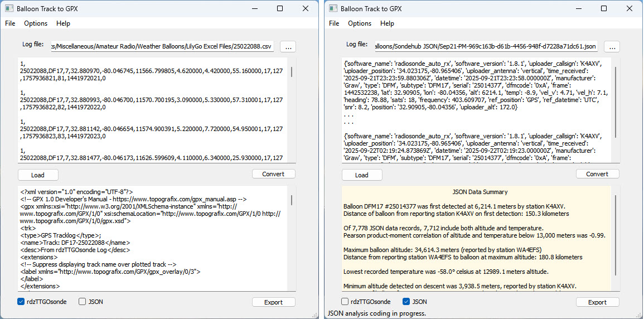644x319 pixels.
Task: Click 'Log file:' label in the left window
Action: point(33,44)
